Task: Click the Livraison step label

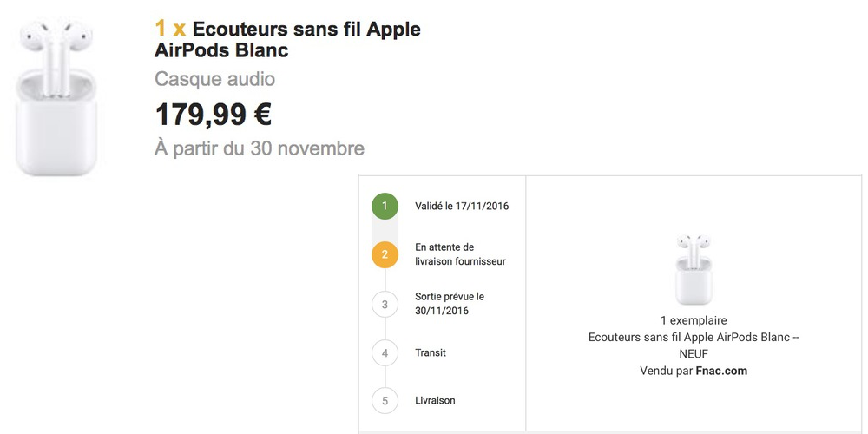Action: (435, 400)
